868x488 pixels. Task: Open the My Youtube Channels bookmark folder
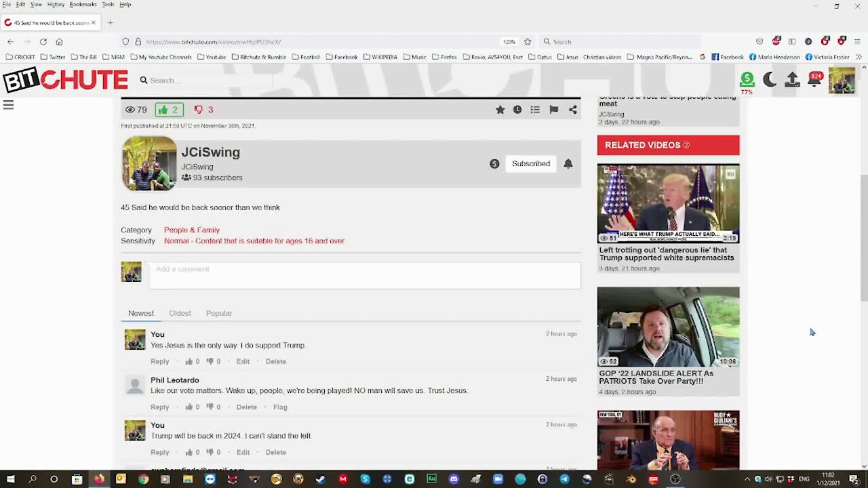161,57
